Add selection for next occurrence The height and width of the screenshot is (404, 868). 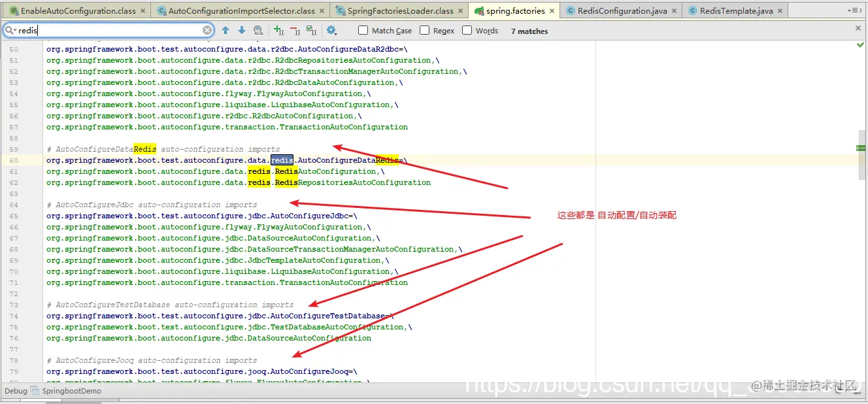pos(279,30)
